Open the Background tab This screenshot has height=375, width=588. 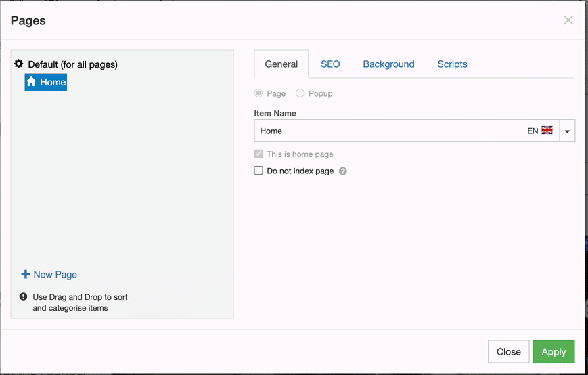388,64
